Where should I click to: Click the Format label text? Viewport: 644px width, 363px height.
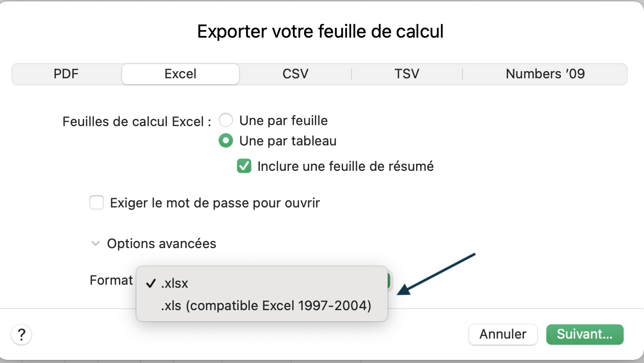point(111,280)
